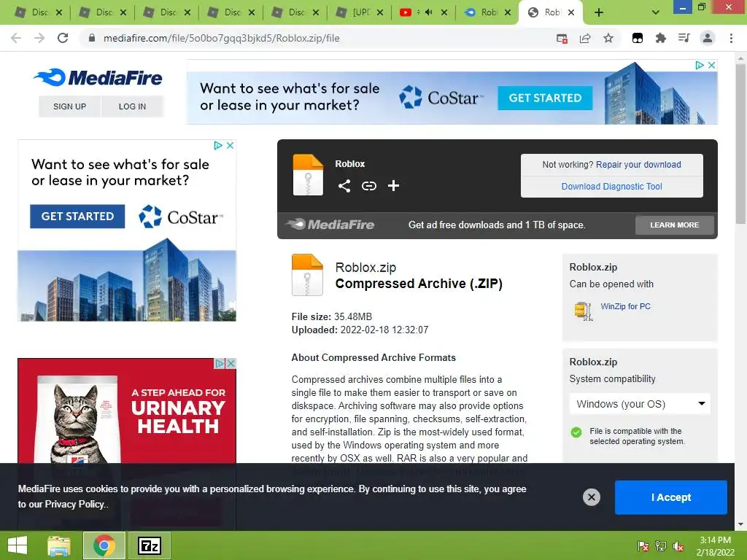
Task: Click the blocked pop-up icon in address bar
Action: click(562, 39)
